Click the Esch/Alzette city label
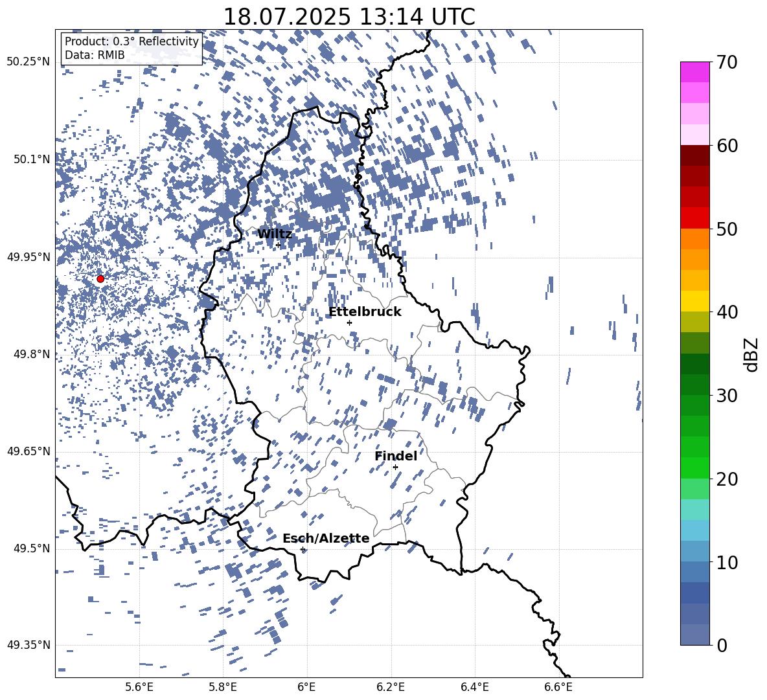 (326, 538)
